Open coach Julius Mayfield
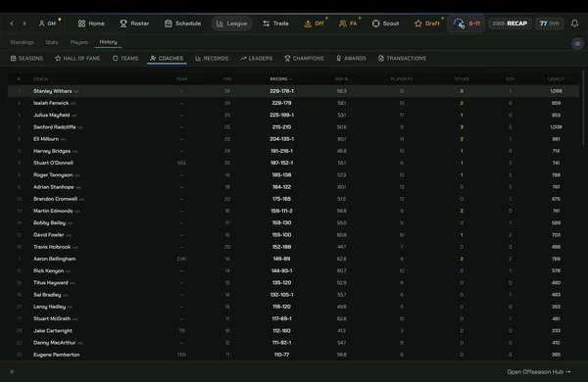This screenshot has width=588, height=382. click(x=51, y=115)
